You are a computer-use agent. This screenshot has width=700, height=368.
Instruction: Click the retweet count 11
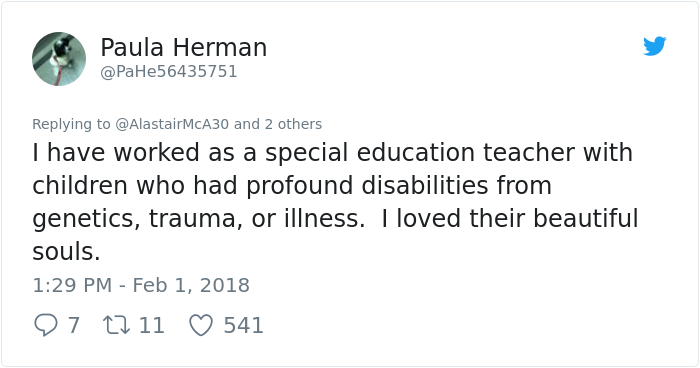[x=151, y=325]
